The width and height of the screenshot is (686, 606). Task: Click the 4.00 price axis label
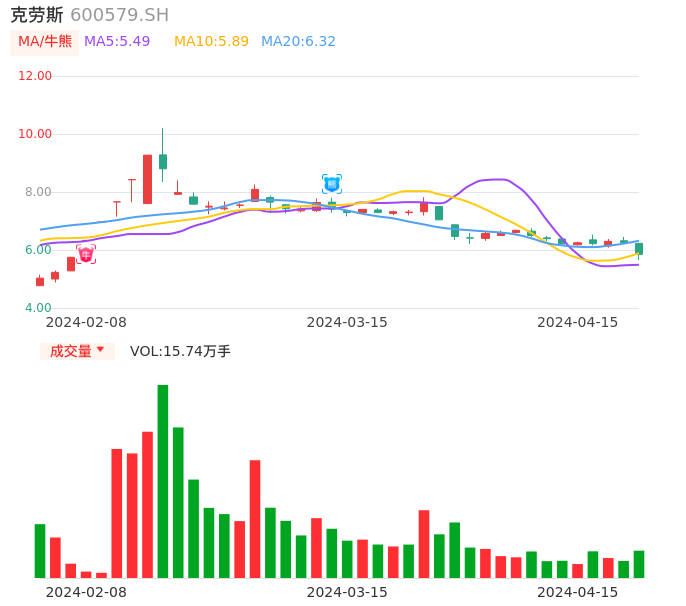pos(38,308)
